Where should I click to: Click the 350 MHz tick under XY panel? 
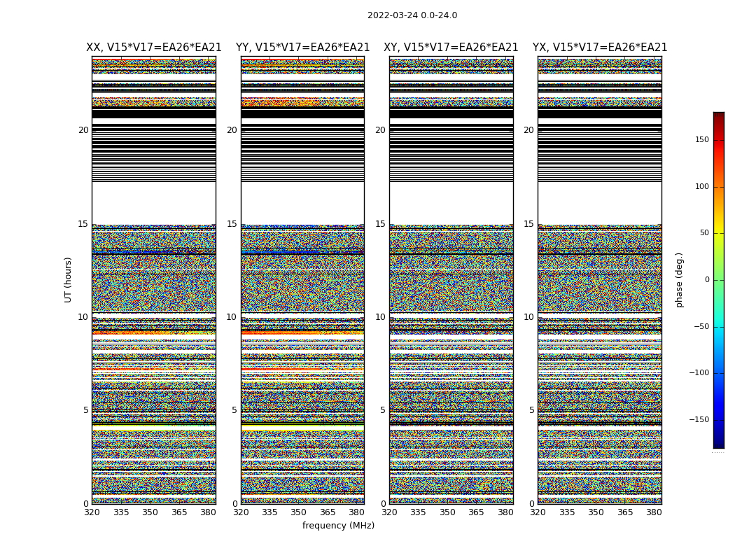[x=448, y=512]
